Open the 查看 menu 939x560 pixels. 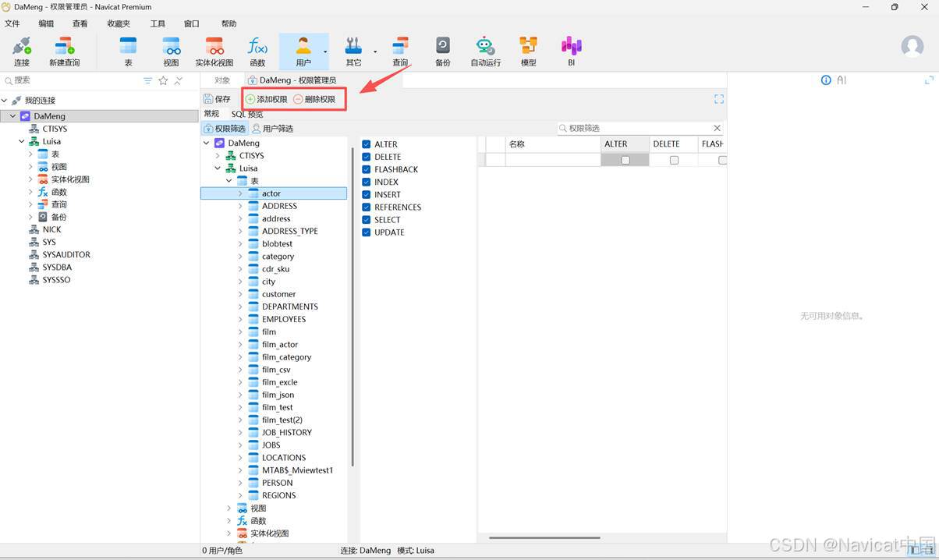click(x=80, y=24)
